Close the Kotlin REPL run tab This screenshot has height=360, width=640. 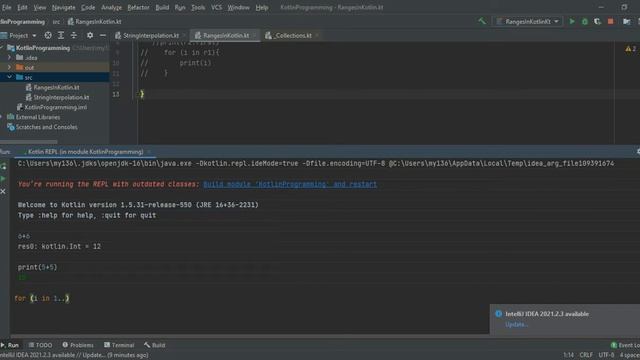(x=149, y=152)
